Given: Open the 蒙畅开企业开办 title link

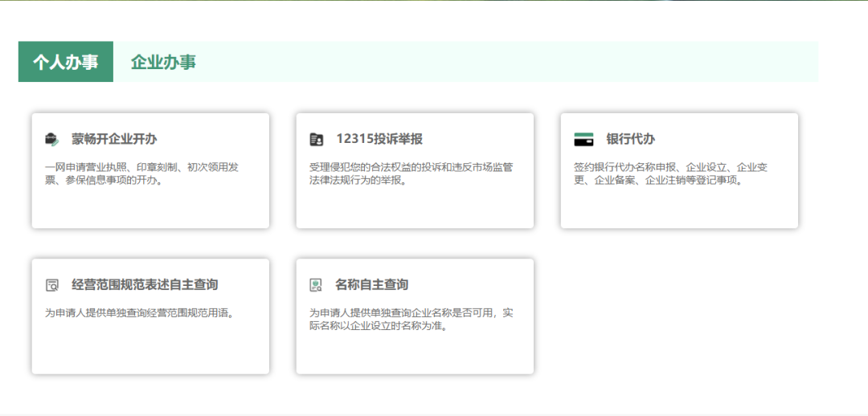Looking at the screenshot, I should [x=114, y=140].
